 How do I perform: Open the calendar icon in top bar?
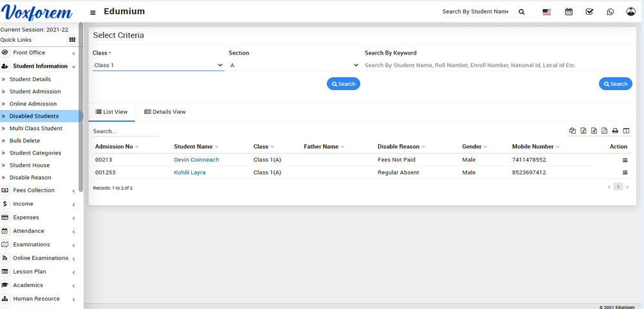pos(569,12)
